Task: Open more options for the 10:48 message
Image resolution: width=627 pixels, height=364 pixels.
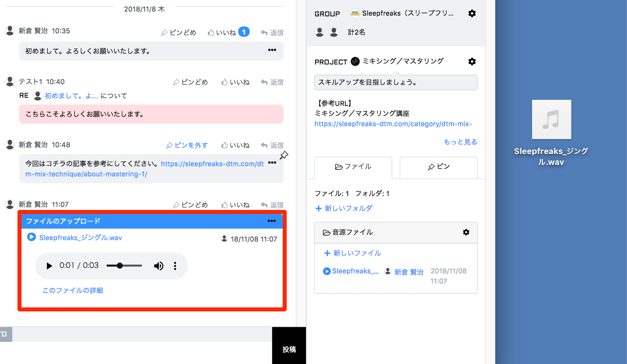Action: (272, 163)
